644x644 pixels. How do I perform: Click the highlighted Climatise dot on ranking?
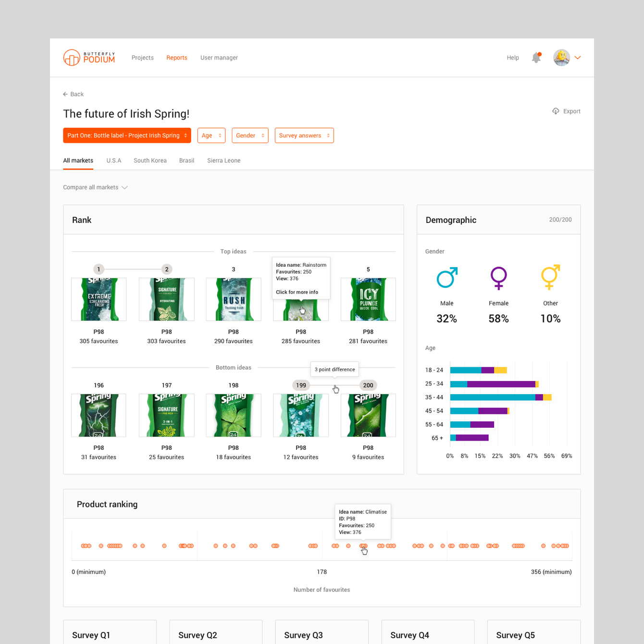point(363,546)
